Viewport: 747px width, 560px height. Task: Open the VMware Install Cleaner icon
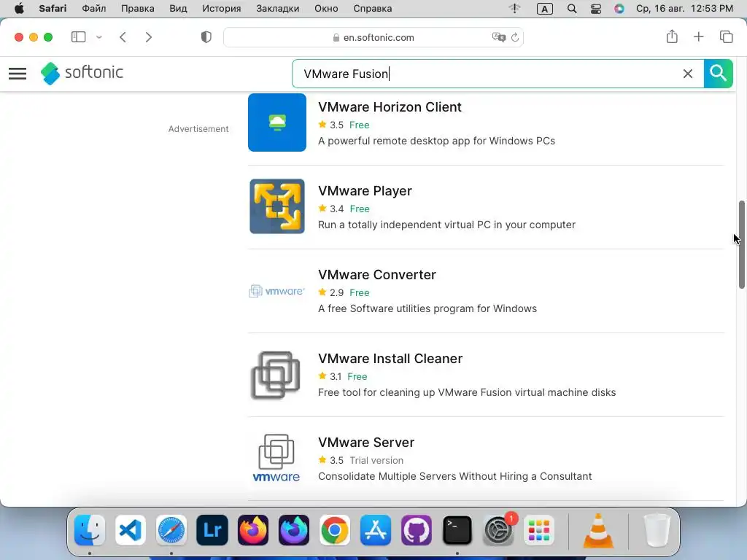tap(276, 375)
